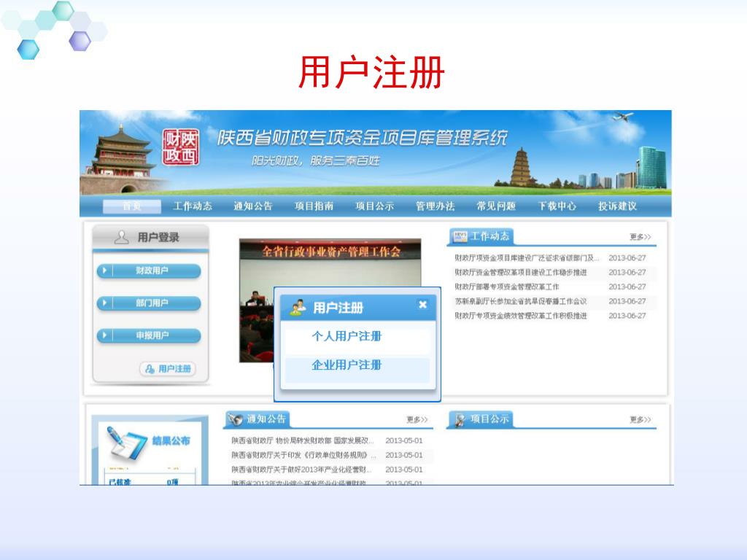This screenshot has height=560, width=747.
Task: Click the 结果公布 notepad icon
Action: (126, 443)
